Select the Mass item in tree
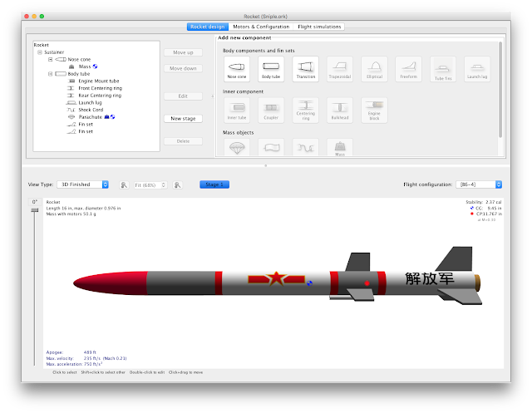 pyautogui.click(x=85, y=66)
